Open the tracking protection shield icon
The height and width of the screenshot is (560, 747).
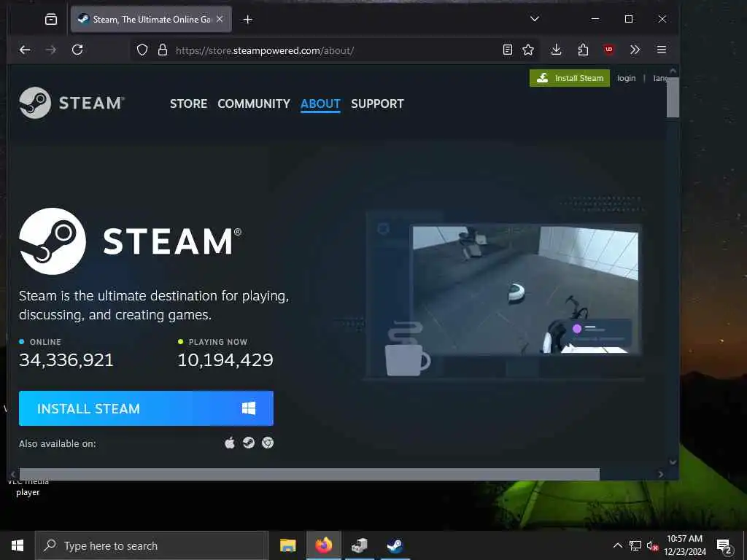[x=142, y=50]
